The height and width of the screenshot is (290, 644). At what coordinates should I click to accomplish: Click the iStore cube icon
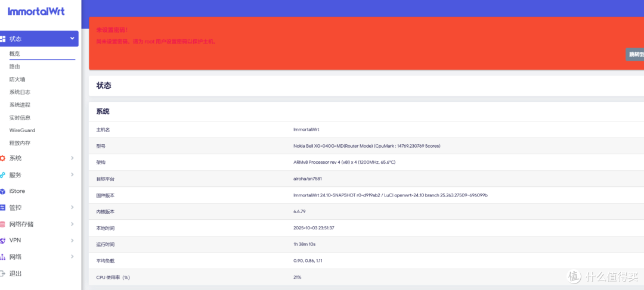(x=2, y=191)
